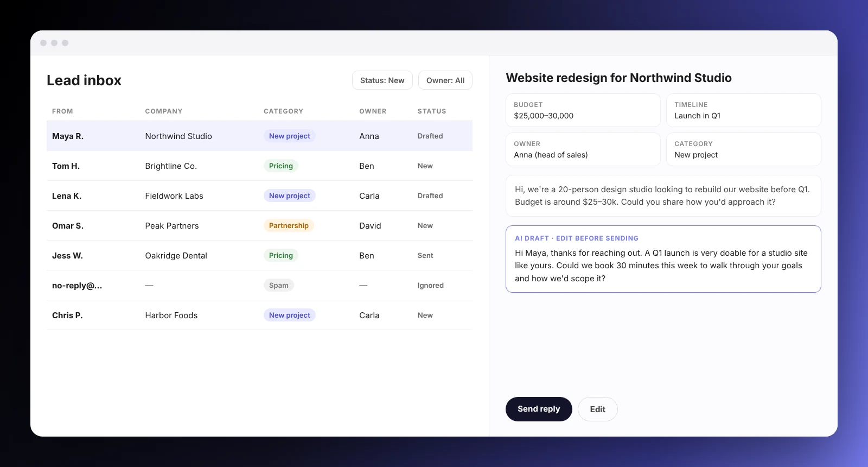Click the CATEGORY column header in the table
868x467 pixels.
tap(283, 111)
